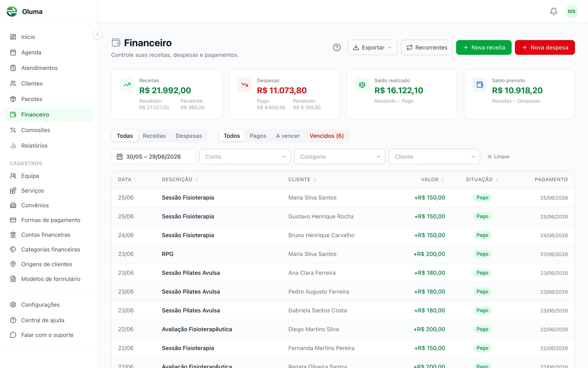Click the Recorrentes button
Viewport: 588px width, 368px height.
tap(427, 47)
